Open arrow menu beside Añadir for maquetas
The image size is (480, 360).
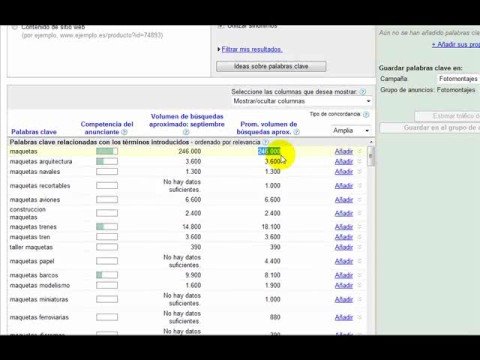[359, 151]
